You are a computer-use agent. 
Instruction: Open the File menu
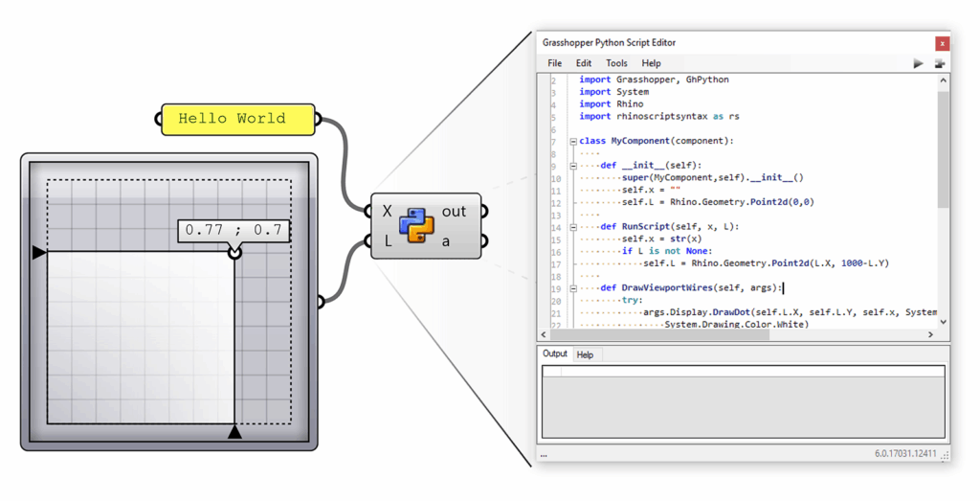[554, 63]
